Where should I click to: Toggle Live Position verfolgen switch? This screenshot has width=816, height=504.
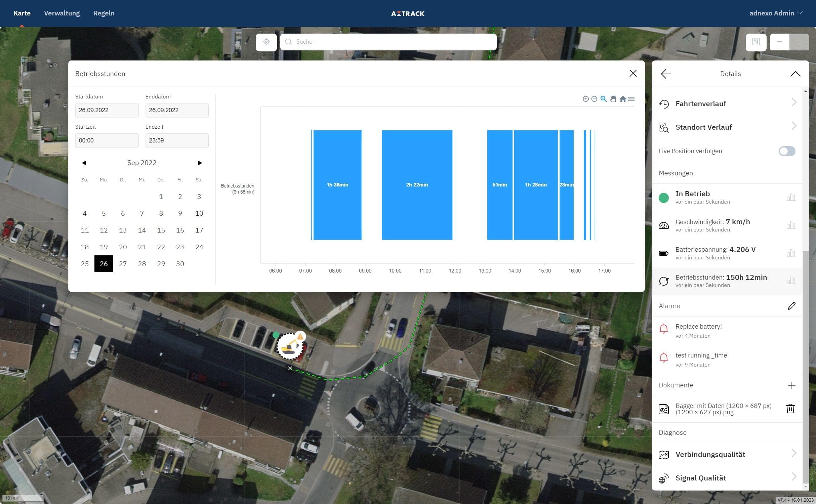click(787, 151)
